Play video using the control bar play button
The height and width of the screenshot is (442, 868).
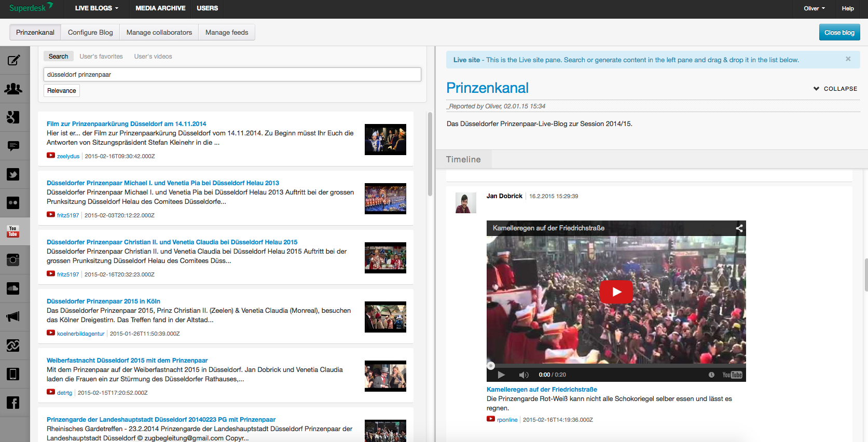(501, 375)
